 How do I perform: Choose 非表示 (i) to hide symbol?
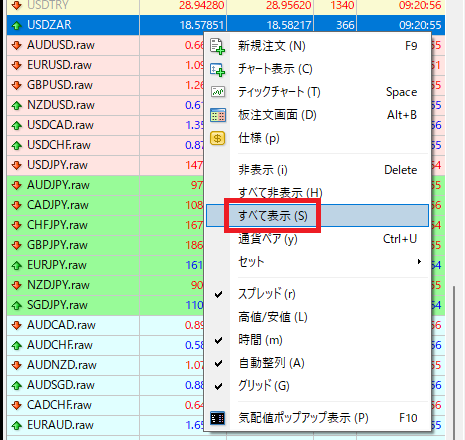[317, 170]
